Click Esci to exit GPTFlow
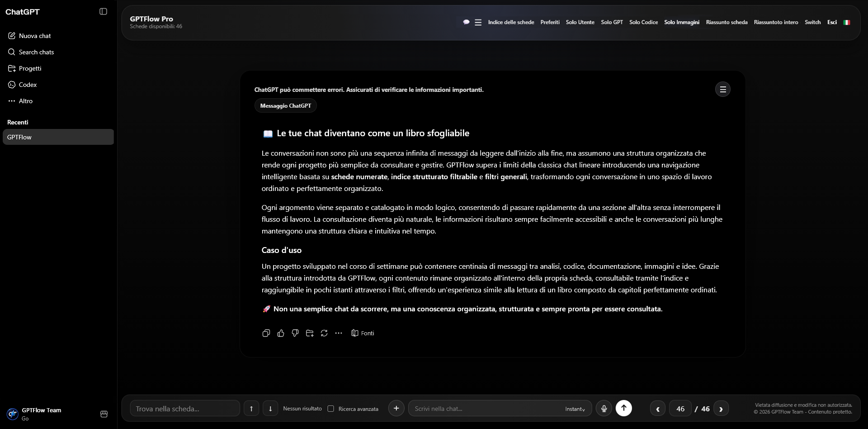This screenshot has height=429, width=868. (832, 22)
